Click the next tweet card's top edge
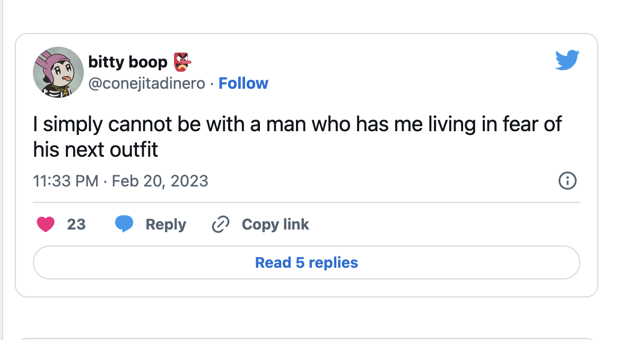This screenshot has height=340, width=644. pos(307,338)
